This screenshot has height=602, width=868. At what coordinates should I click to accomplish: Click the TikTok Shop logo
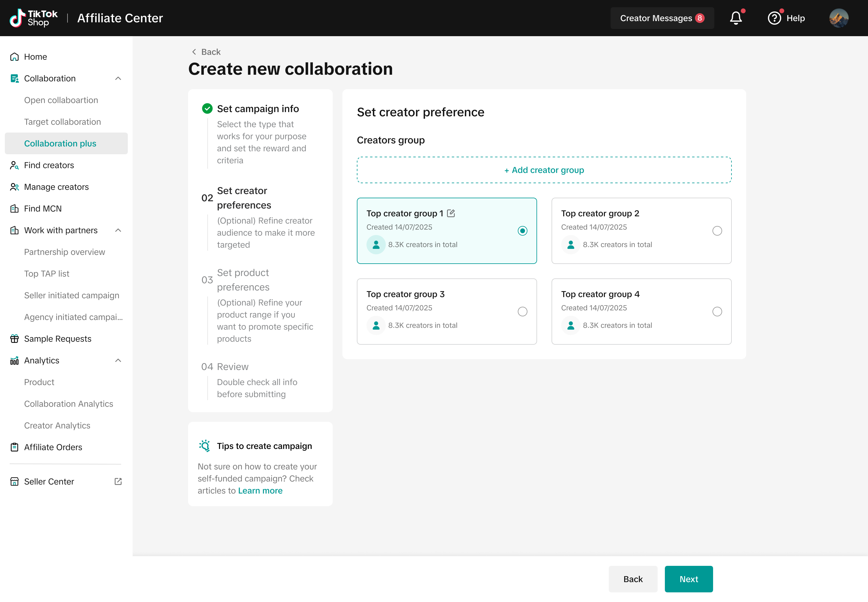click(x=33, y=18)
